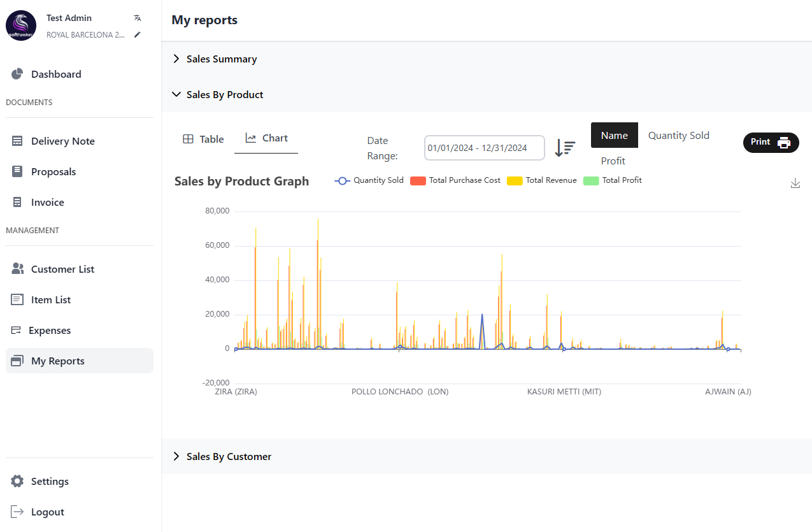This screenshot has width=812, height=532.
Task: Download the chart using the download icon
Action: [795, 183]
